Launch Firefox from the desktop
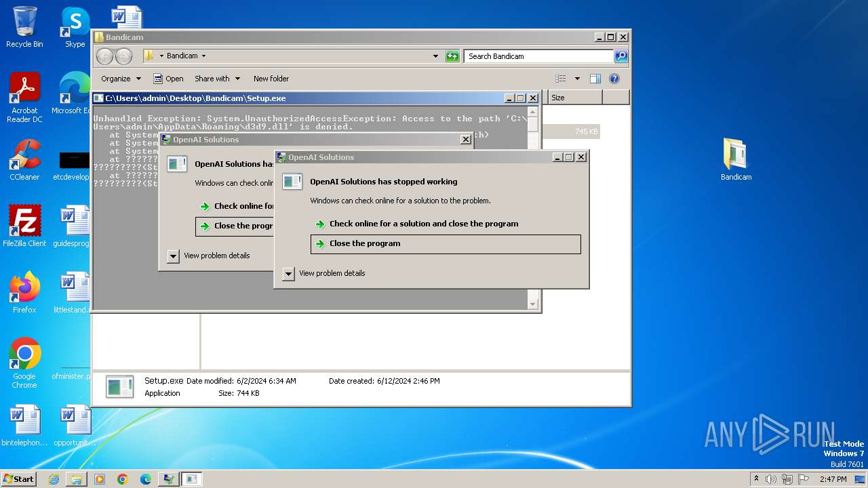 click(24, 292)
